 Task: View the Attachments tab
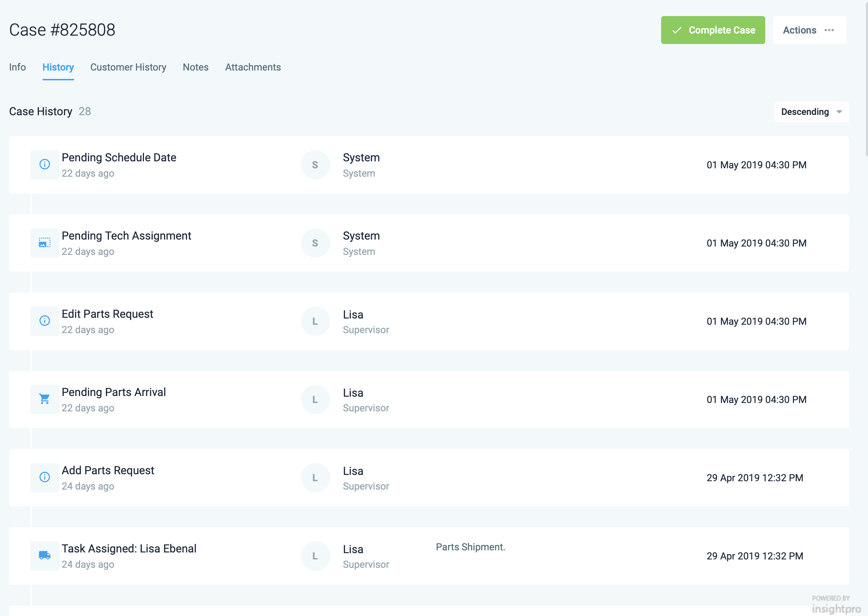pyautogui.click(x=253, y=67)
